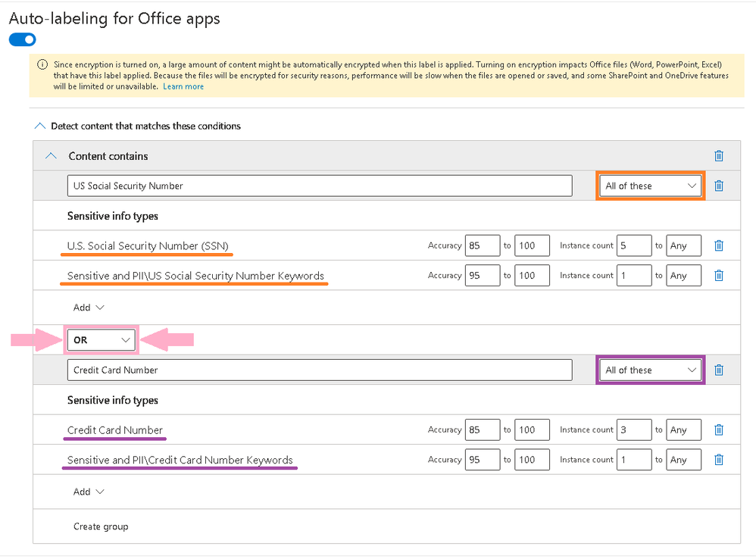
Task: Delete the US Social Security Number group
Action: coord(718,186)
